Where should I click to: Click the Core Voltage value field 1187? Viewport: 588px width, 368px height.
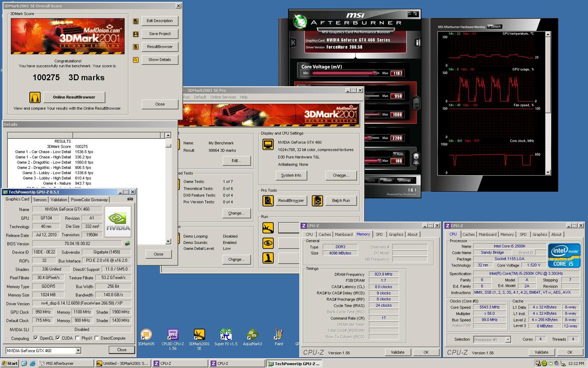coord(397,73)
